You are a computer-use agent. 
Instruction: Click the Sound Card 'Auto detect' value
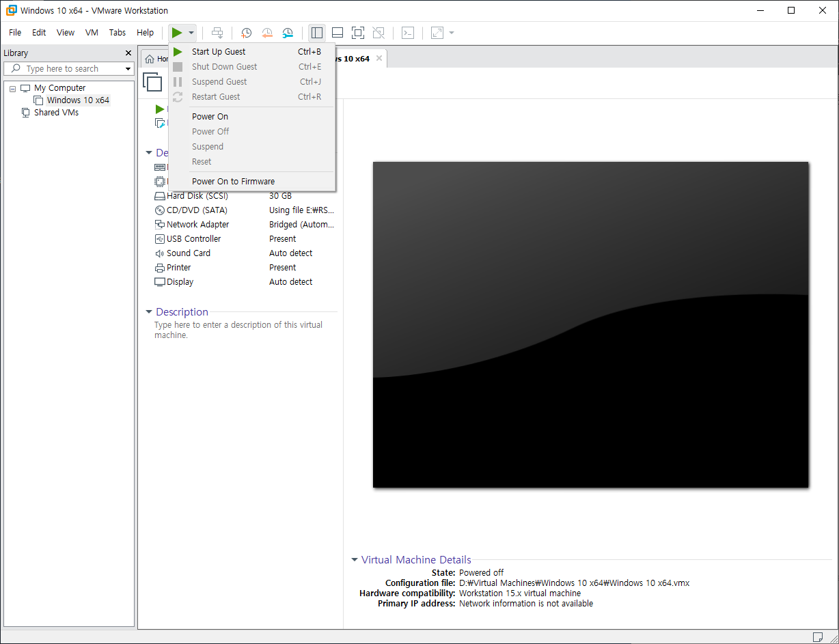[290, 253]
